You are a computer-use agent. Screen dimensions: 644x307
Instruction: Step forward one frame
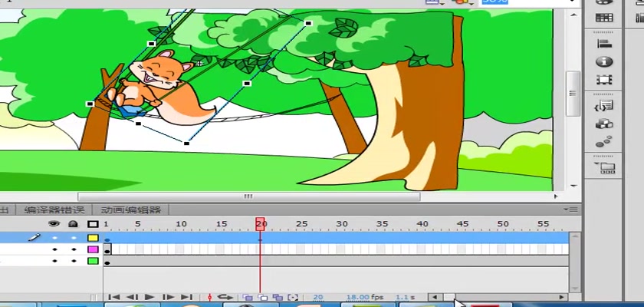169,297
